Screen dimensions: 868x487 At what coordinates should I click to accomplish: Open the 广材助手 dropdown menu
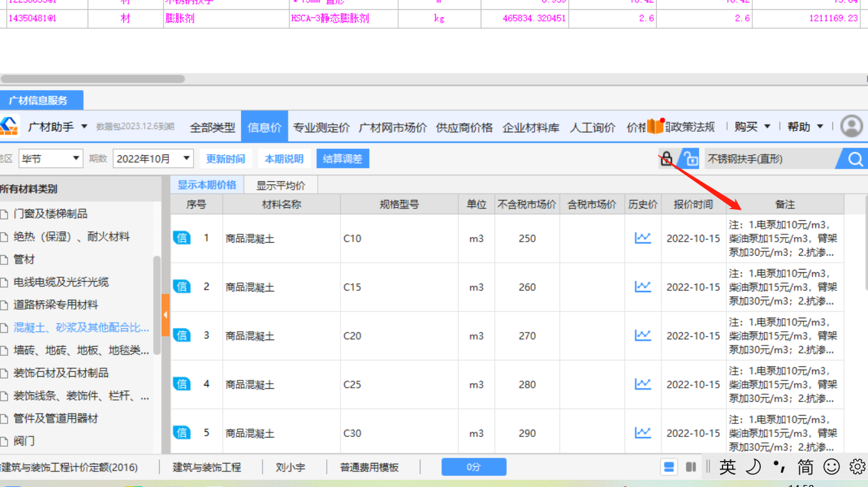tap(58, 127)
